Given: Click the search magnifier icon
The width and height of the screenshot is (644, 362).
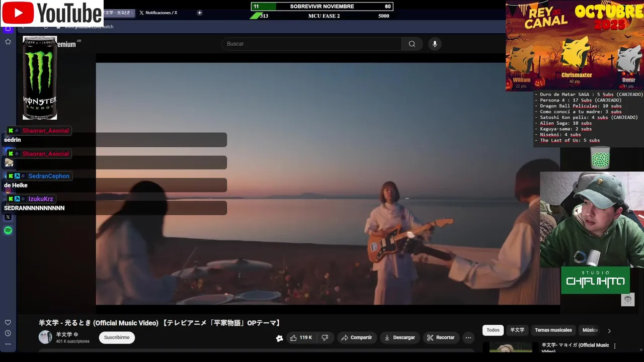Looking at the screenshot, I should click(412, 44).
